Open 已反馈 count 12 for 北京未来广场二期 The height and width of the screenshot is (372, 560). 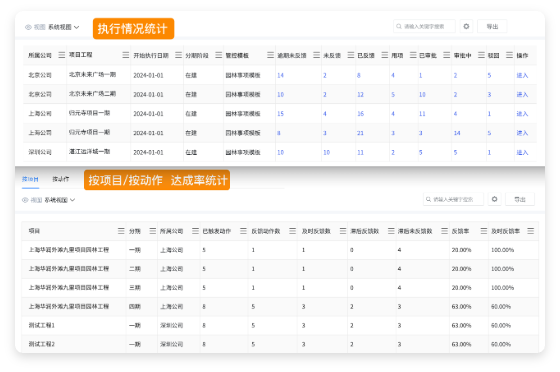pyautogui.click(x=360, y=95)
